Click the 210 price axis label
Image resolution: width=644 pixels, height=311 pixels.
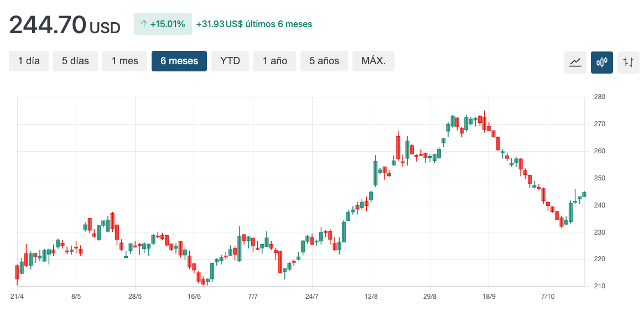pyautogui.click(x=600, y=286)
